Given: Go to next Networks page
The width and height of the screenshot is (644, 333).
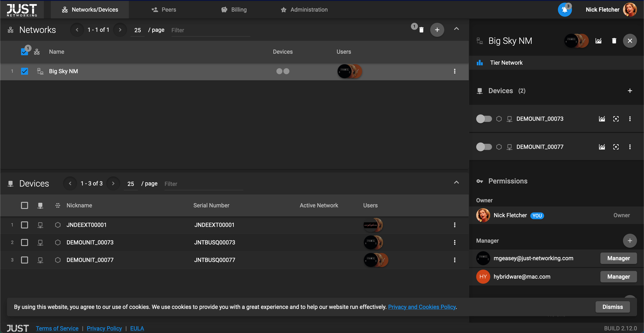Looking at the screenshot, I should pos(120,30).
